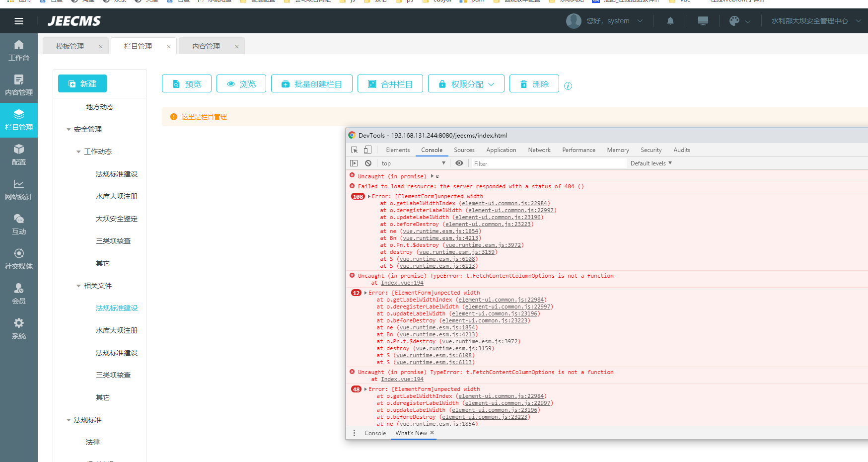
Task: Open 内容管理 in the left sidebar
Action: (19, 85)
